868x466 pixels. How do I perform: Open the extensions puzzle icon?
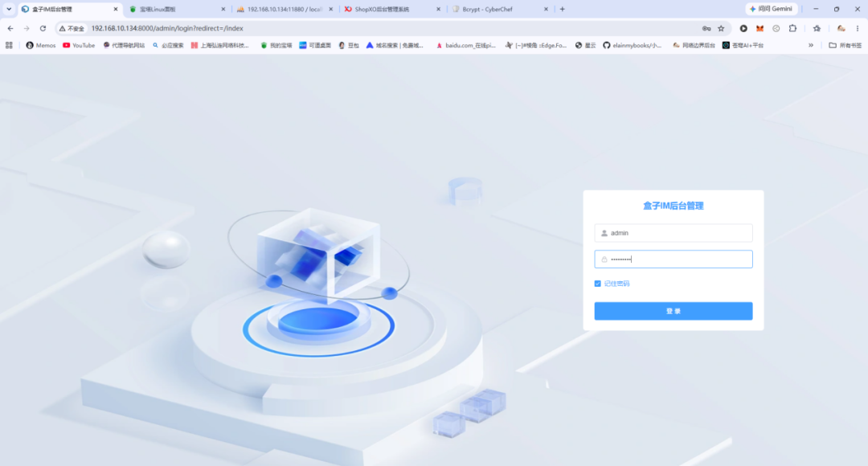792,28
